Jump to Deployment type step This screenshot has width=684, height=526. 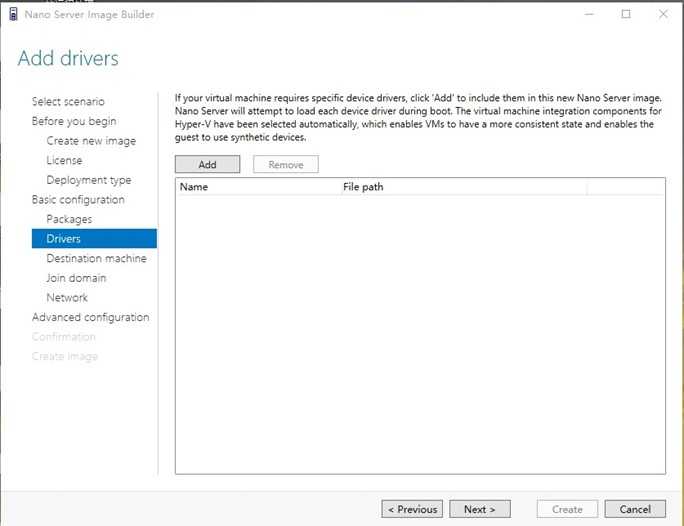click(x=89, y=180)
